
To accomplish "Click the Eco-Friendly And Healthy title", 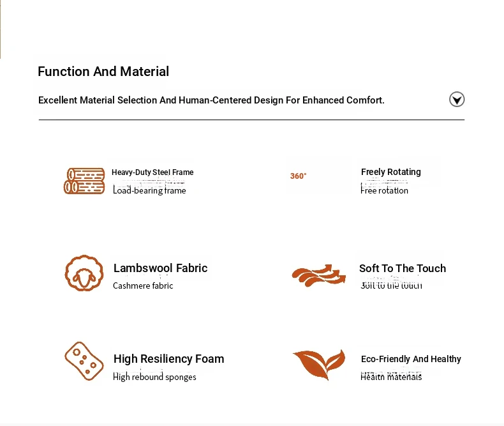I will coord(411,359).
